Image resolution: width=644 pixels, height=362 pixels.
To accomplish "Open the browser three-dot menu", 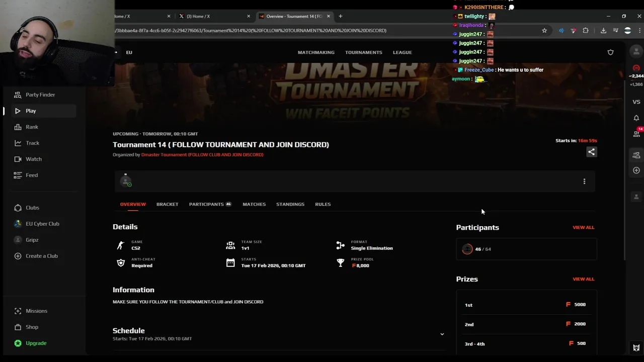I will [x=639, y=31].
